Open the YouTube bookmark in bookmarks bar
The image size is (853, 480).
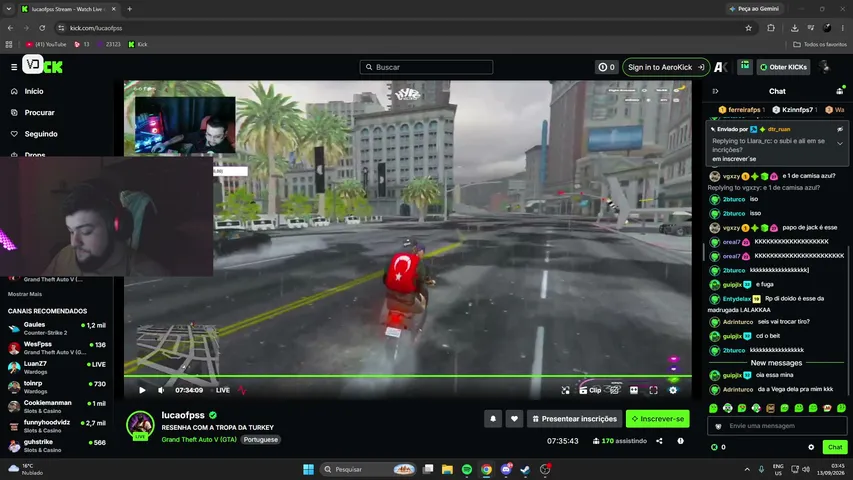click(x=46, y=45)
